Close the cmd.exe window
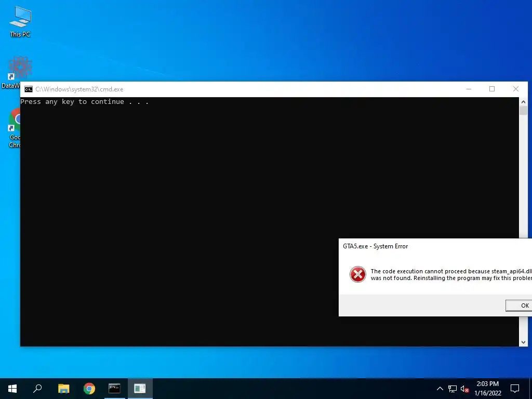The image size is (532, 399). 516,89
